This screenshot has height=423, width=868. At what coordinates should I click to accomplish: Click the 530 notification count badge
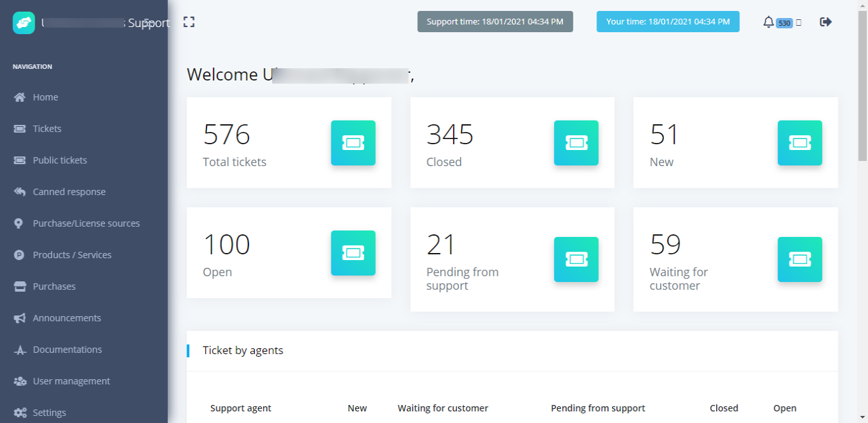(x=784, y=22)
